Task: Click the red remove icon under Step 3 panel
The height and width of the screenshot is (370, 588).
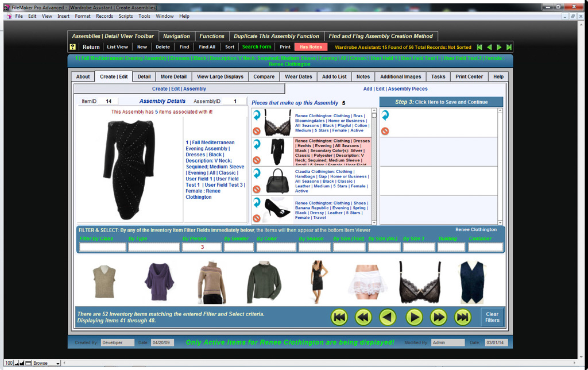Action: (385, 131)
